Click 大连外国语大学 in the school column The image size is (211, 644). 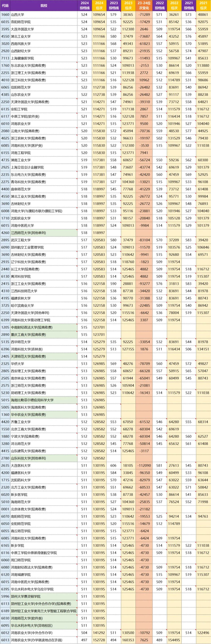(x=44, y=29)
